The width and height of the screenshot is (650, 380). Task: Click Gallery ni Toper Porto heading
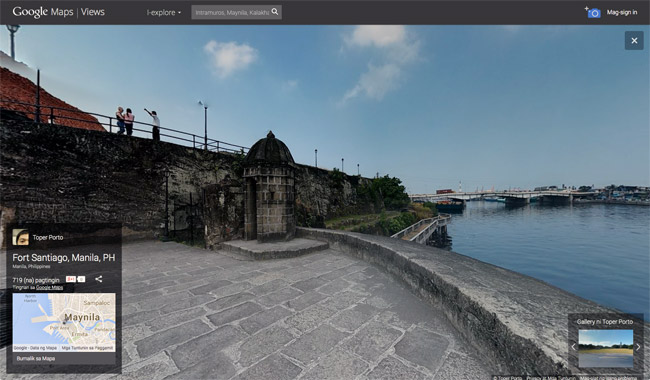tap(605, 322)
